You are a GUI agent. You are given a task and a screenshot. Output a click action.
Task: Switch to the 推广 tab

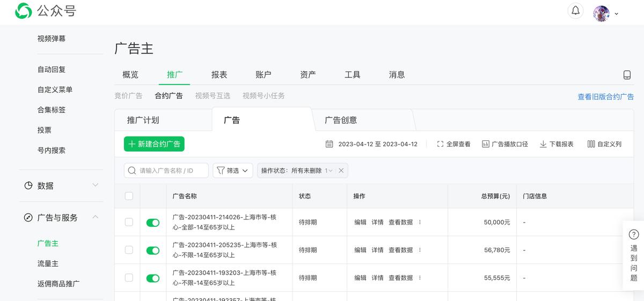[174, 75]
